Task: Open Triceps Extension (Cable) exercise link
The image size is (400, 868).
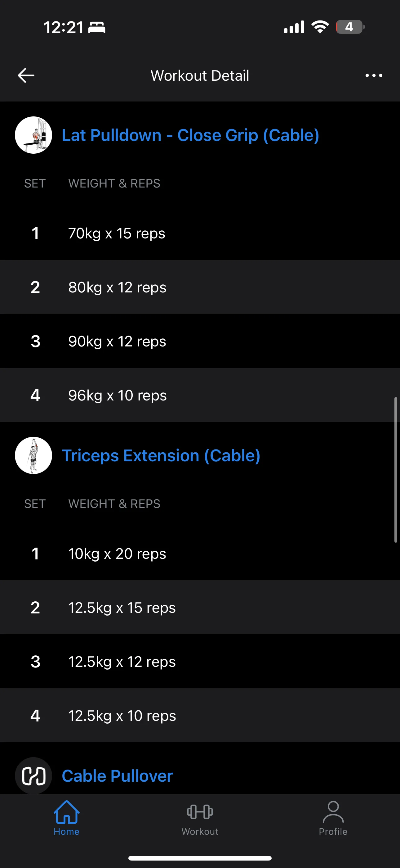Action: click(x=161, y=455)
